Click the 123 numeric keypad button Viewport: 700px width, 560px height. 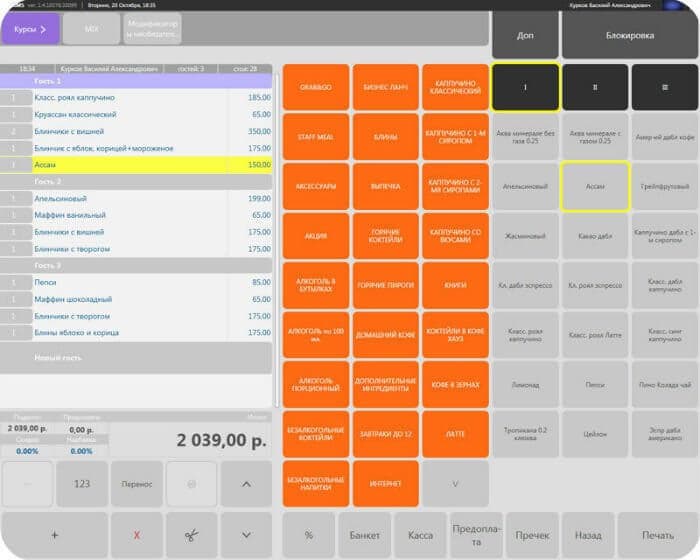pos(82,484)
